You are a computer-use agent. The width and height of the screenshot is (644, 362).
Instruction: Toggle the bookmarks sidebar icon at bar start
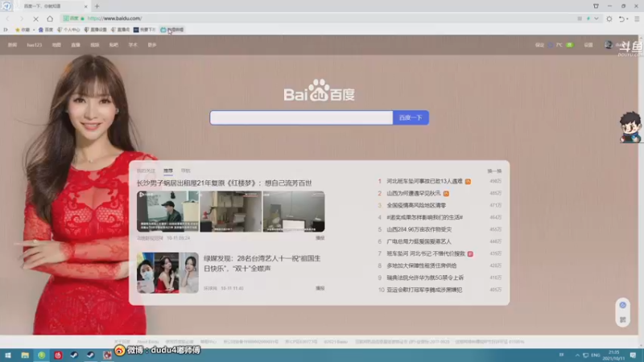(x=6, y=30)
